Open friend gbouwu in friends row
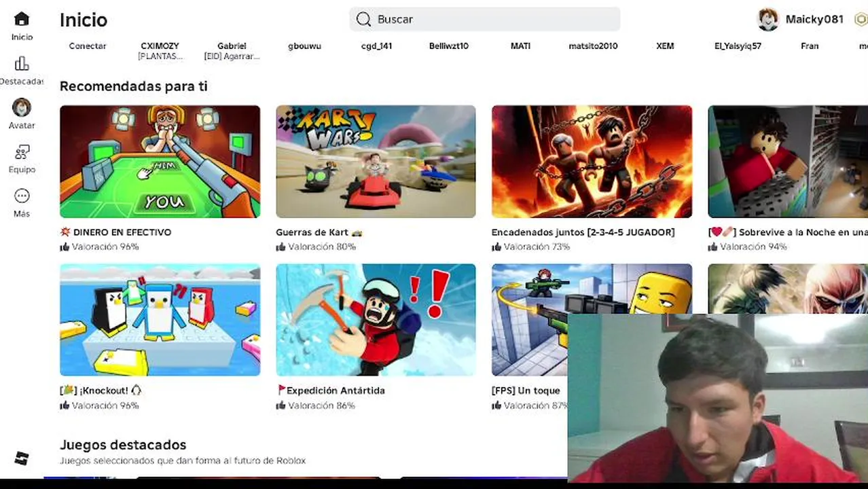Viewport: 868px width, 489px height. tap(304, 46)
